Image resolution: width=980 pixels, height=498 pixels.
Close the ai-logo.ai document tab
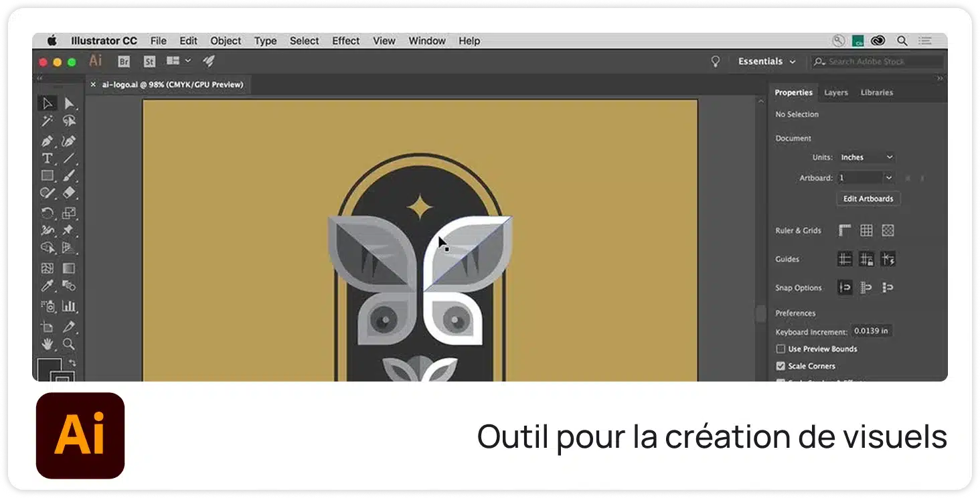[93, 84]
